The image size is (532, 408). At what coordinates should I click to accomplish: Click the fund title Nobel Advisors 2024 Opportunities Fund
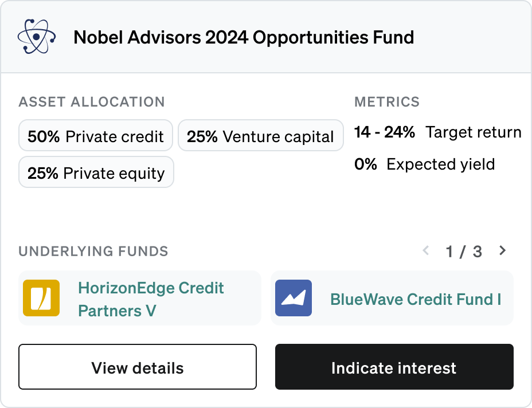point(244,37)
